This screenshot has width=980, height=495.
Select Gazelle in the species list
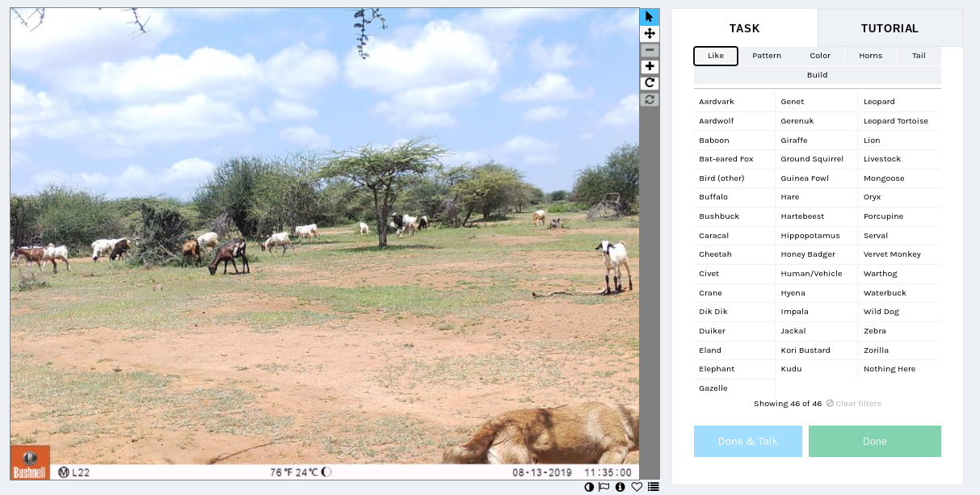tap(734, 388)
